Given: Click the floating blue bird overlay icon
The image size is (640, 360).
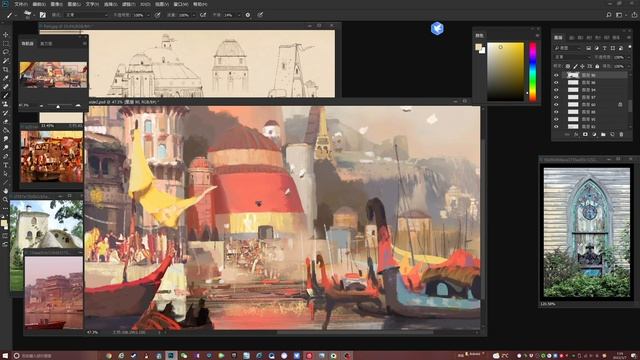Looking at the screenshot, I should tap(437, 29).
